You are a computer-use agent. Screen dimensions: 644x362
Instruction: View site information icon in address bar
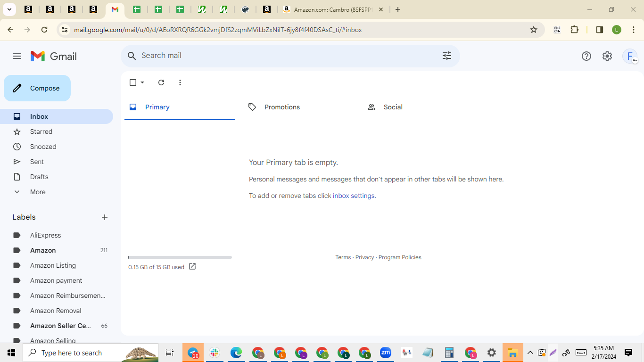click(65, 30)
